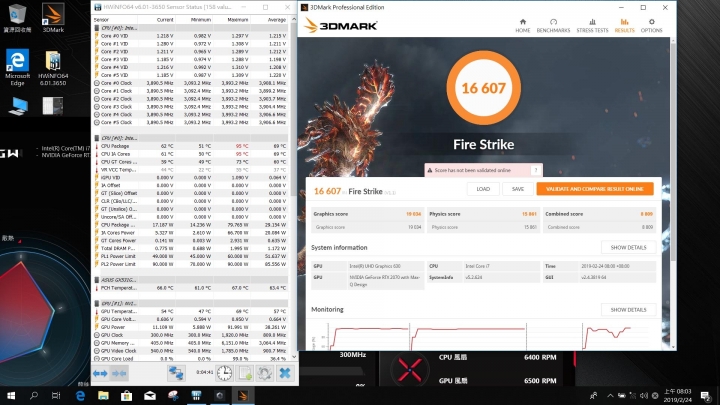
Task: Open the Microsoft Edge desktop icon
Action: pyautogui.click(x=17, y=68)
